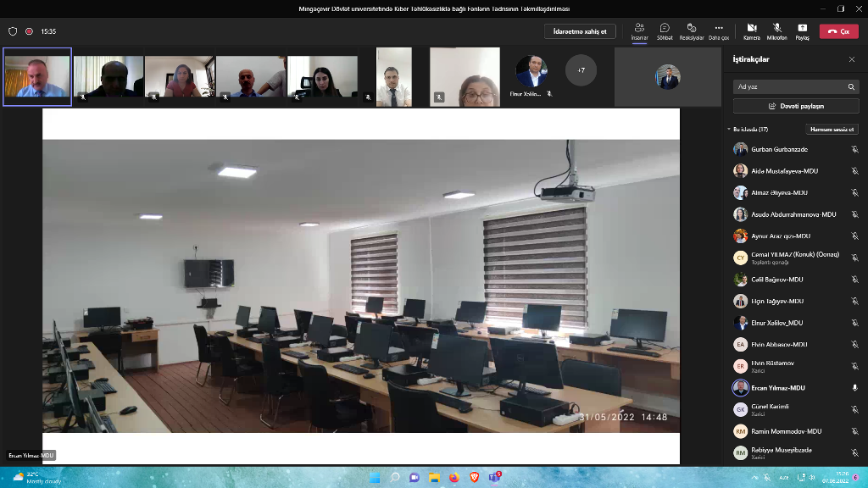Image resolution: width=868 pixels, height=488 pixels.
Task: Toggle the Kamera button
Action: [751, 28]
